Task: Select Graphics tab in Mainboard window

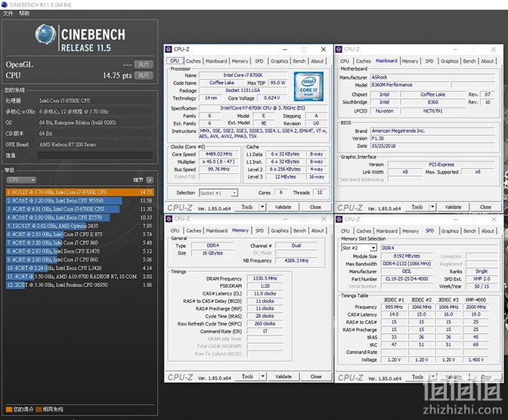Action: [x=449, y=61]
